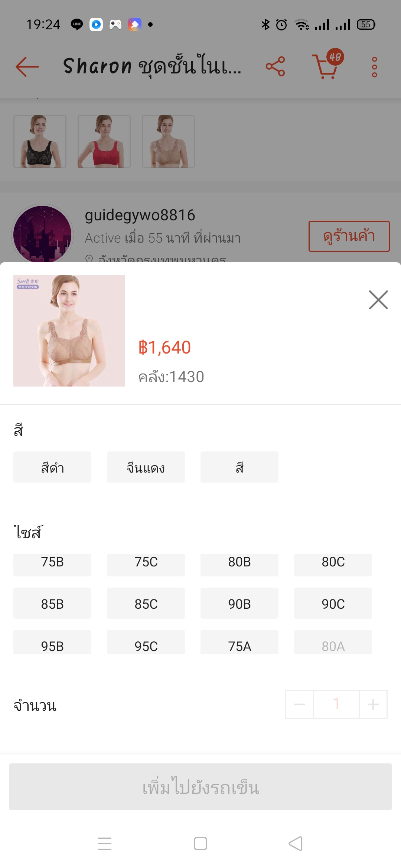Choose size 85B
401x868 pixels.
coord(52,604)
